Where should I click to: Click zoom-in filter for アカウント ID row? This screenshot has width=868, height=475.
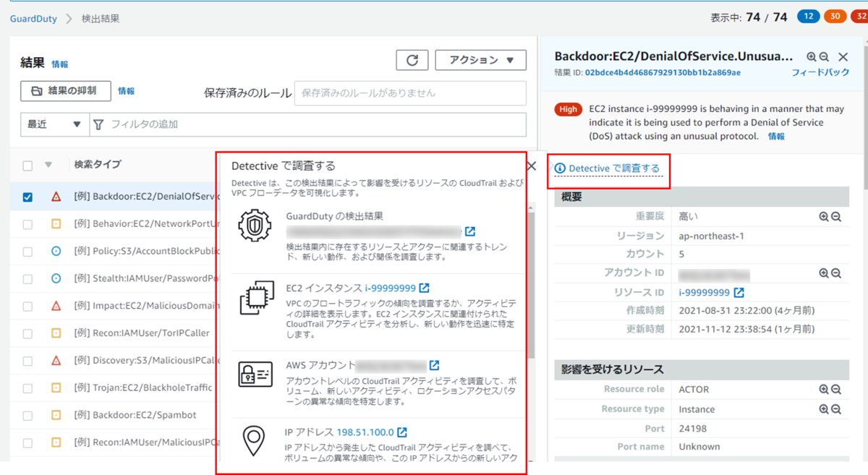824,273
